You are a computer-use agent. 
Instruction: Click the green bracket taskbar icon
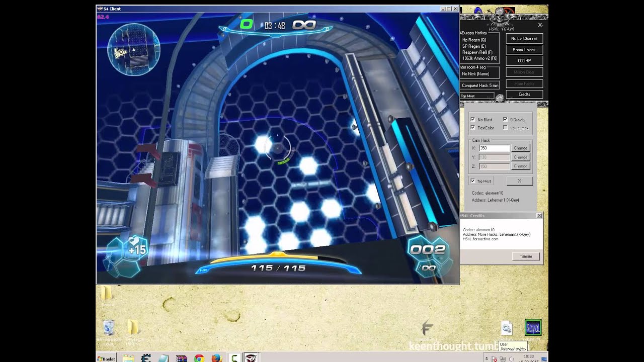click(234, 358)
